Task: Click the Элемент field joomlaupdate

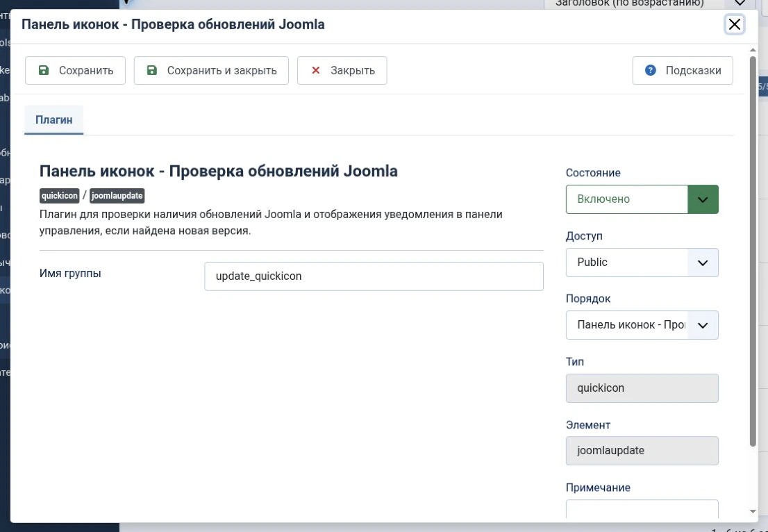Action: [642, 451]
